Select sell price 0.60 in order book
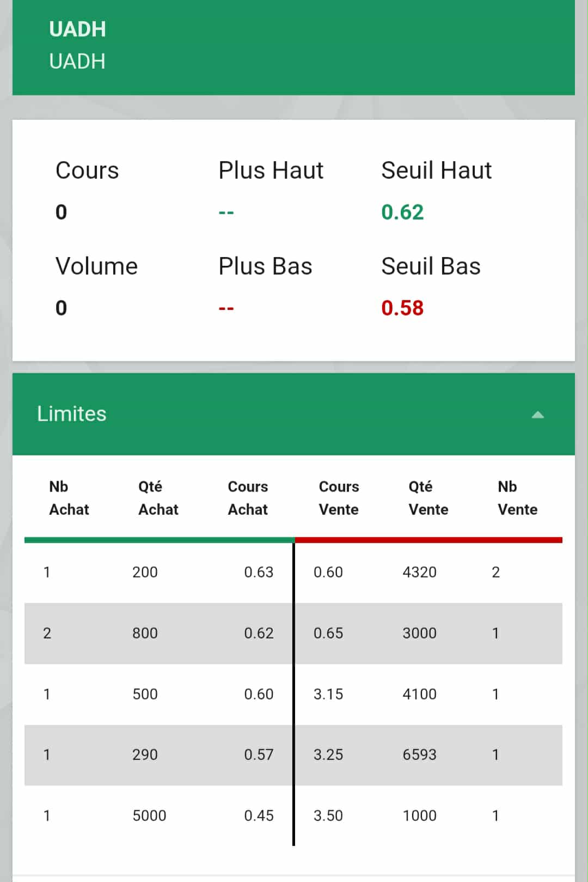The width and height of the screenshot is (588, 882). (328, 572)
